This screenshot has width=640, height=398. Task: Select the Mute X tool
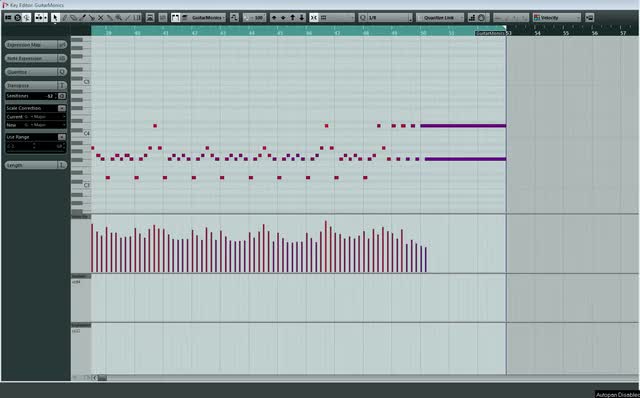100,18
